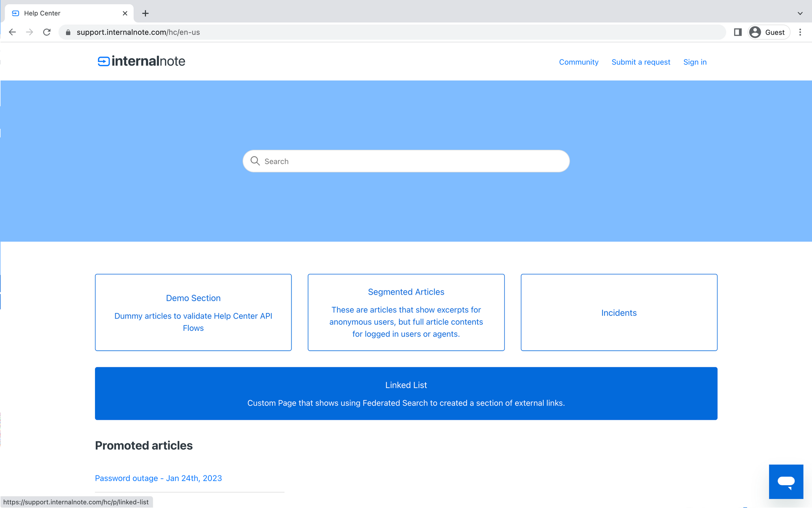Click the search magnifier icon
Screen dimensions: 812x508
pos(255,161)
